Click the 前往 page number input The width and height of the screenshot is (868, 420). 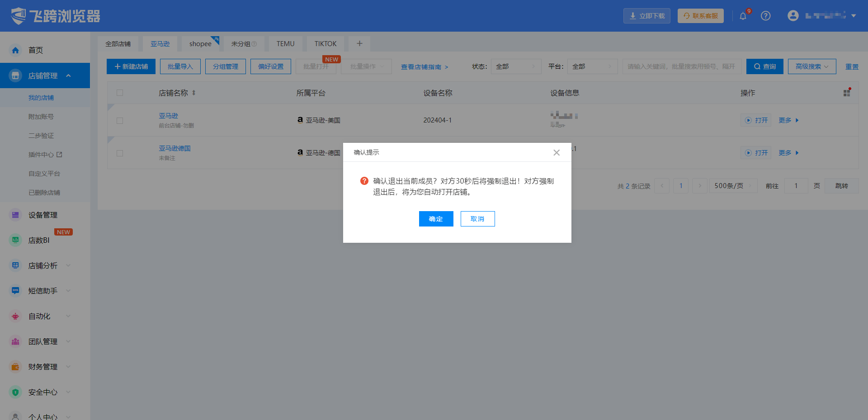point(796,186)
